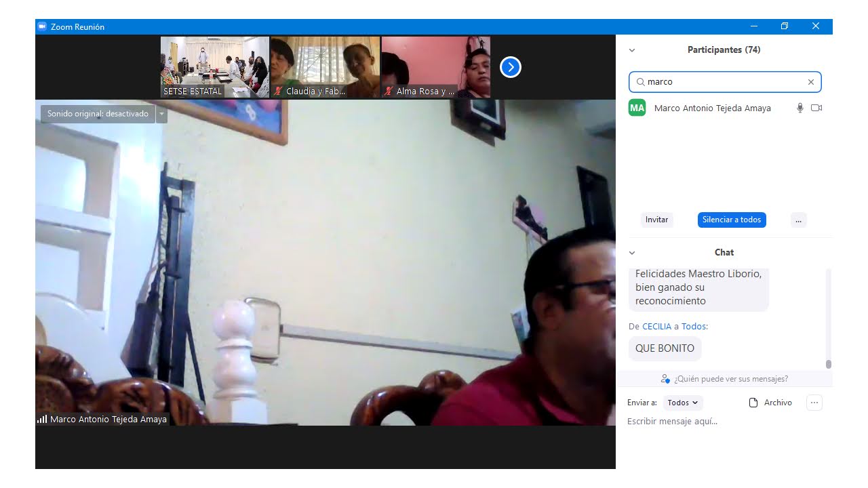Collapse the Chat panel chevron
Image resolution: width=868 pixels, height=488 pixels.
(x=632, y=253)
